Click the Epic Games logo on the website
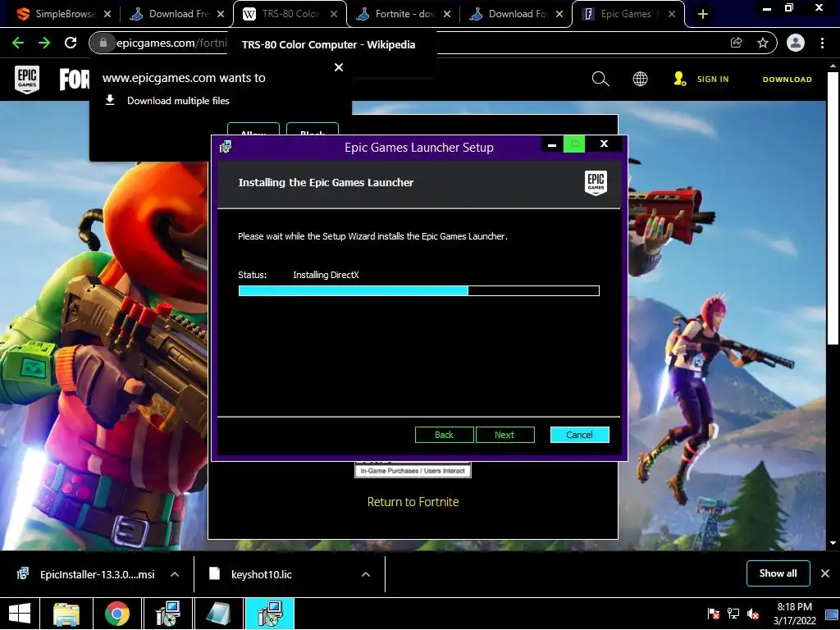 coord(27,80)
